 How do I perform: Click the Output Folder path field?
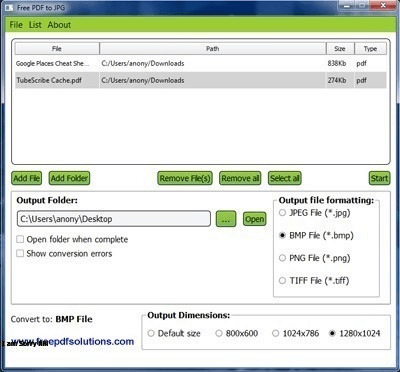[x=114, y=219]
